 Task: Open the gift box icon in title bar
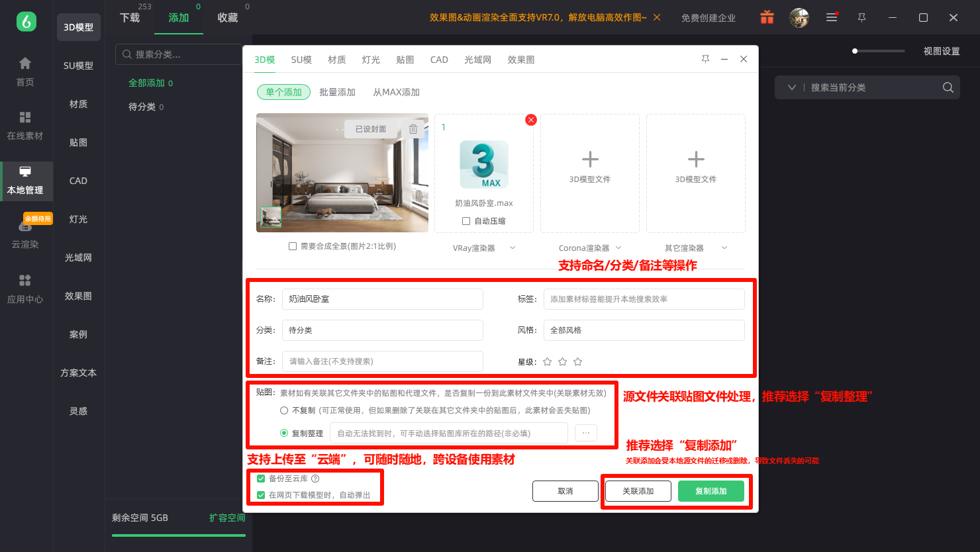point(767,18)
